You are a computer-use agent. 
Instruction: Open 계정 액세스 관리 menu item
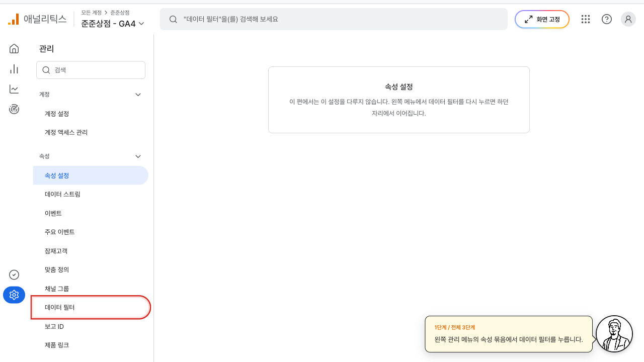(91, 133)
